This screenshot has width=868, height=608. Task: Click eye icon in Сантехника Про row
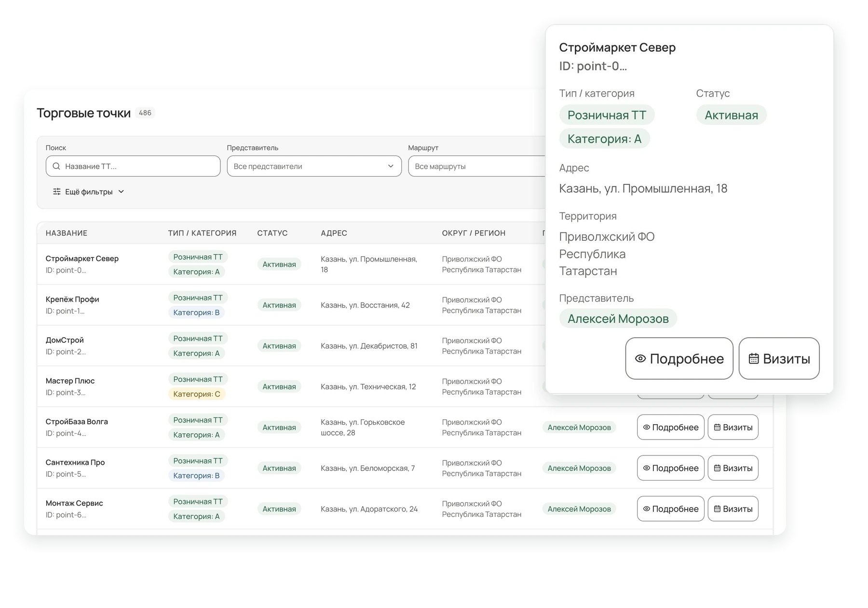click(647, 468)
